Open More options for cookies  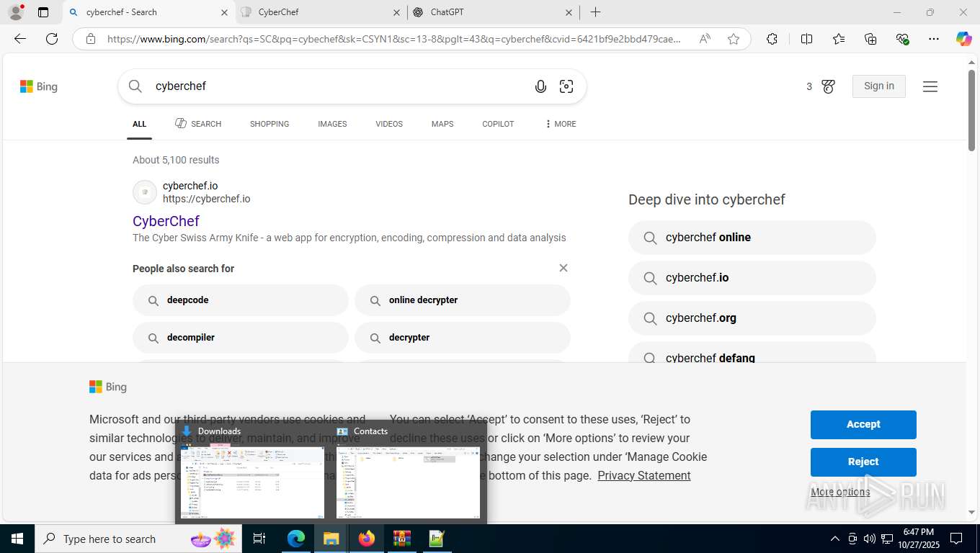point(840,492)
